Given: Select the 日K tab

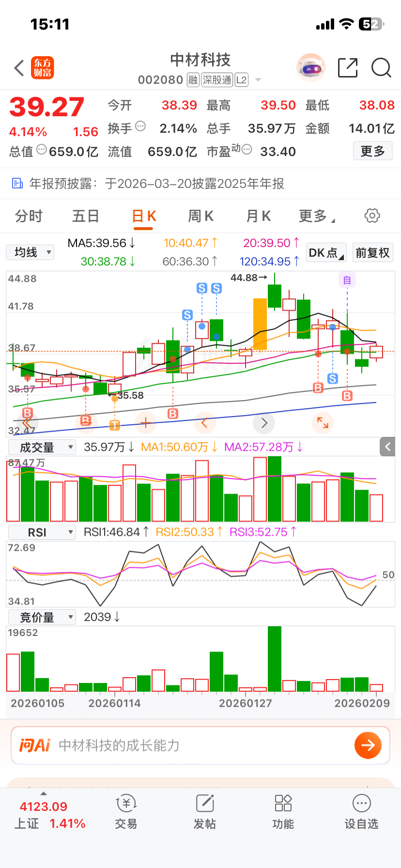Looking at the screenshot, I should click(x=144, y=217).
